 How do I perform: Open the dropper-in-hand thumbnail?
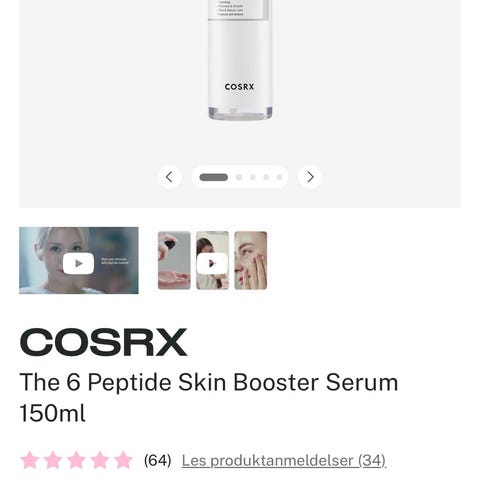[174, 260]
